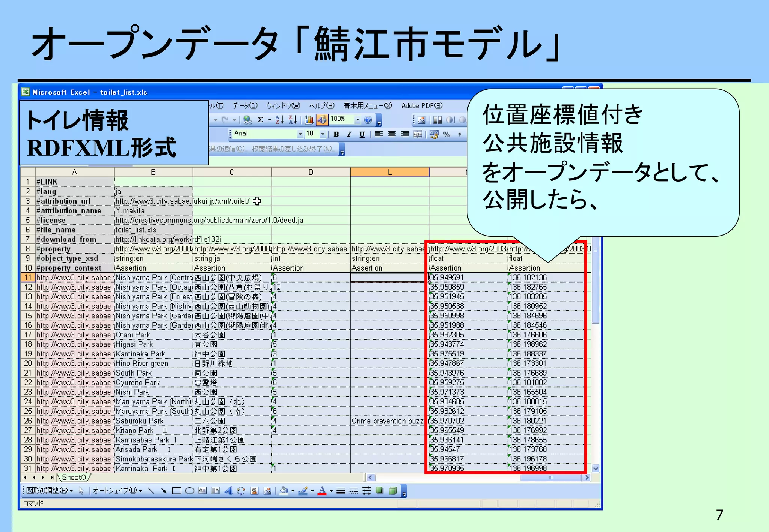Insert Clip Art

click(x=254, y=491)
